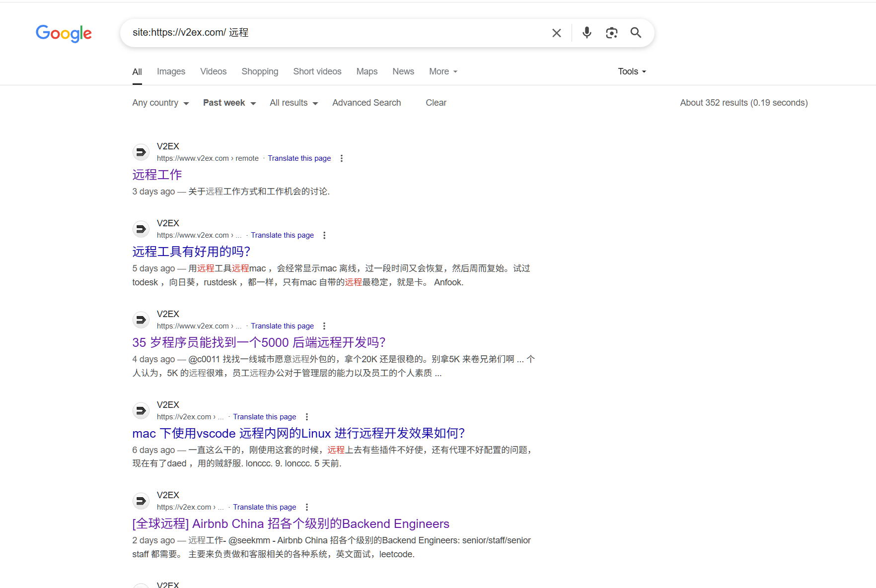This screenshot has height=588, width=876.
Task: Translate the 远程工具有好用的吗 result page
Action: [282, 235]
